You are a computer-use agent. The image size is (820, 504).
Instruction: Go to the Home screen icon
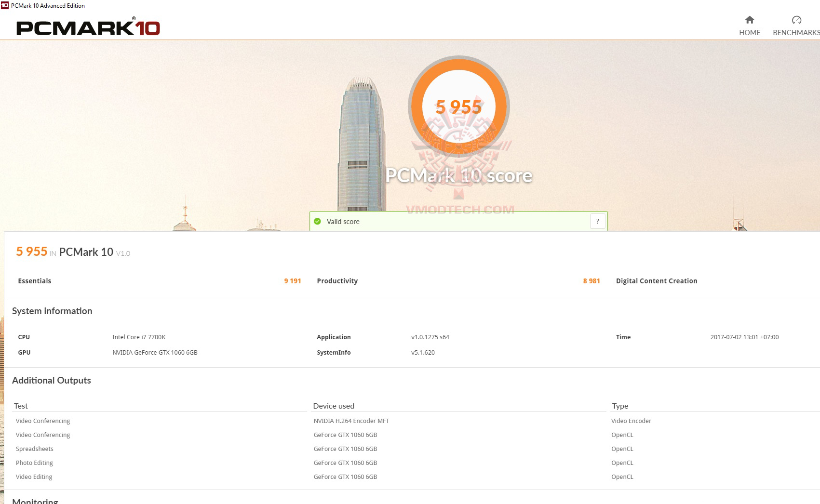(x=749, y=20)
